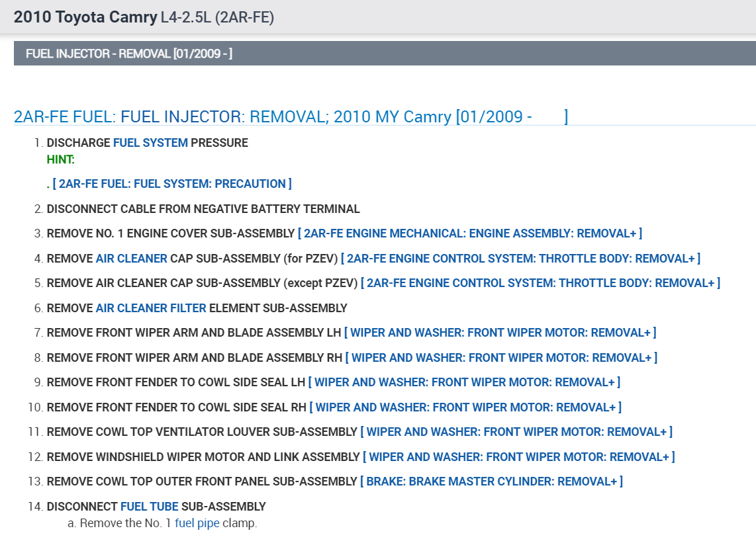756x547 pixels.
Task: Open BRAKE MASTER CYLINDER: REMOVAL link
Action: click(x=491, y=482)
